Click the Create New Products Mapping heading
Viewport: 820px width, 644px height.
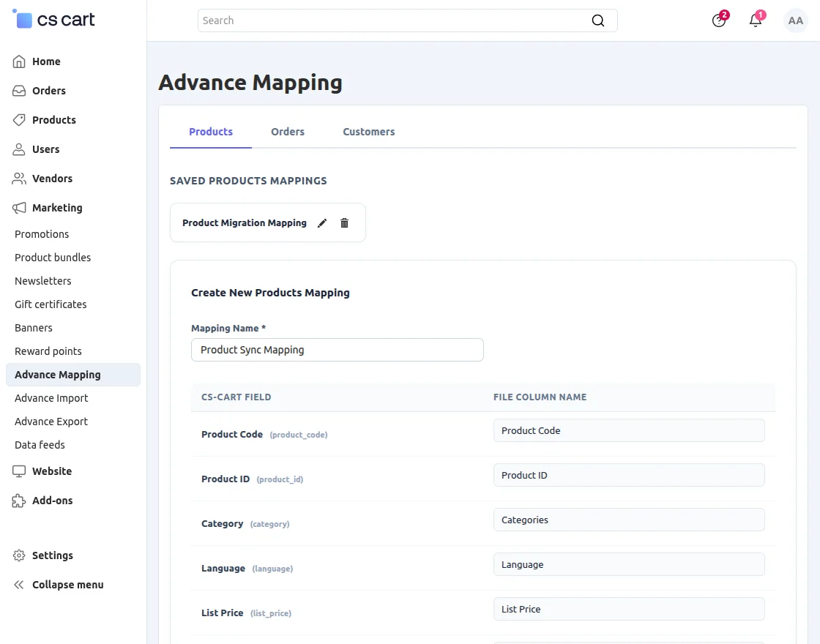point(270,293)
